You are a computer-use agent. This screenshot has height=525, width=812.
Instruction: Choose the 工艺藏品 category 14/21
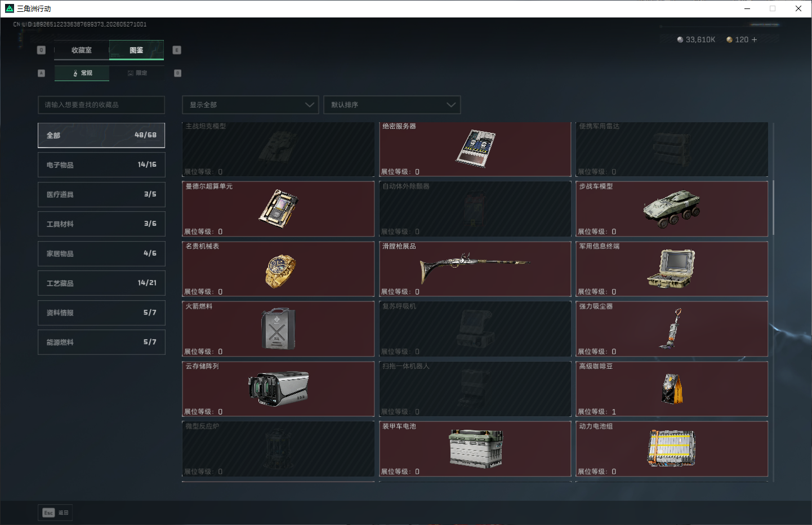(101, 283)
